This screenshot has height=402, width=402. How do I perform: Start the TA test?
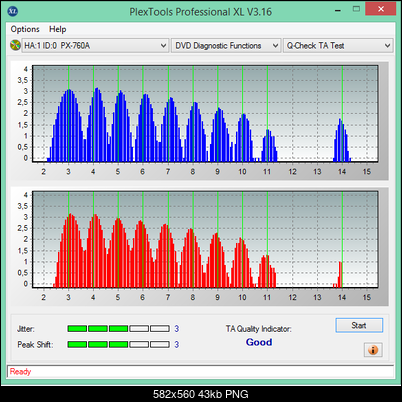click(359, 325)
